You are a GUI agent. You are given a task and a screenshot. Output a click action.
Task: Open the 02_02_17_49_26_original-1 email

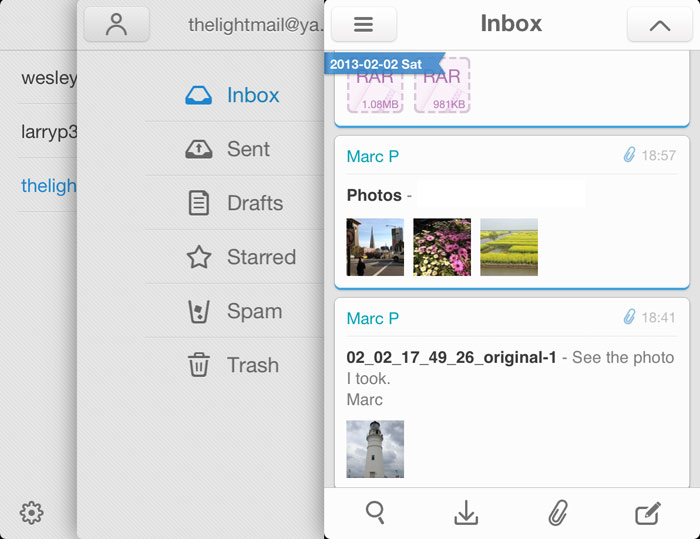tap(451, 357)
